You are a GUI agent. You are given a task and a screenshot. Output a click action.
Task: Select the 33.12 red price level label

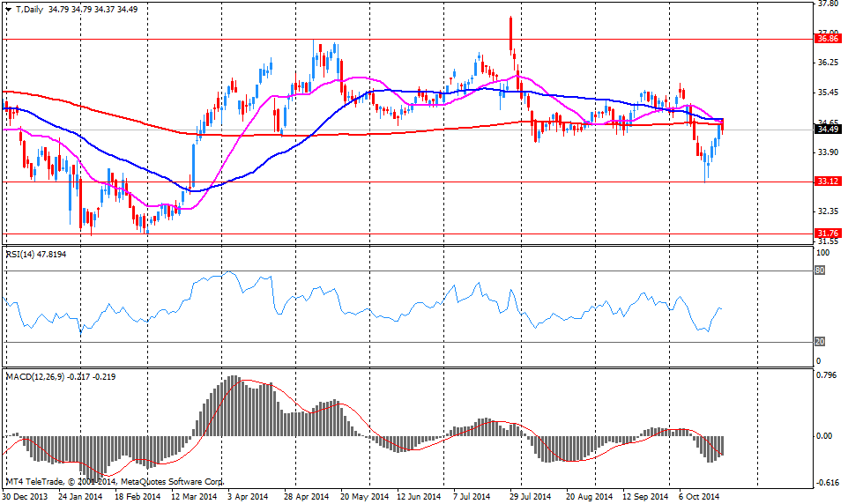click(827, 182)
